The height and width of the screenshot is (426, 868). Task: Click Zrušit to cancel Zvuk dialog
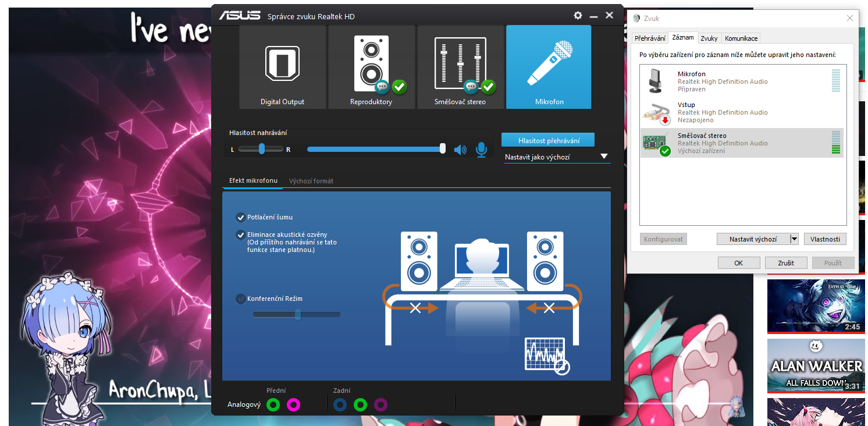[x=786, y=263]
